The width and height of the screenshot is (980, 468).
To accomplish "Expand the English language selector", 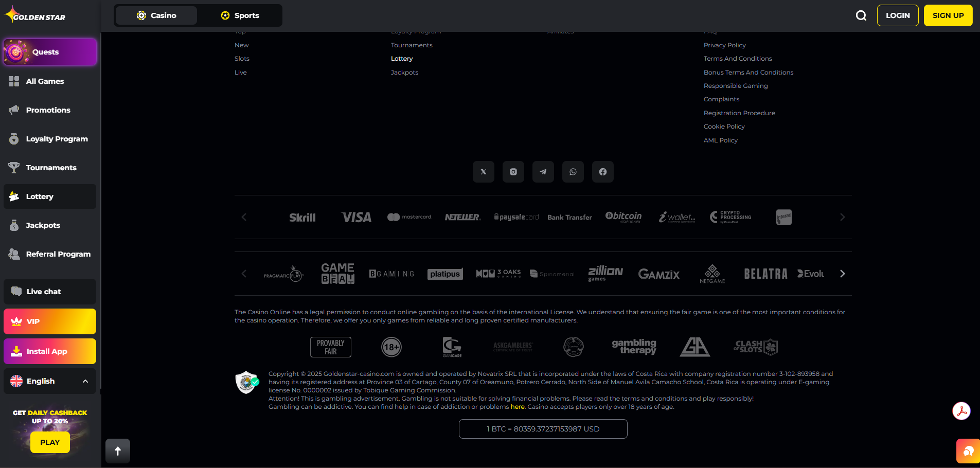I will 50,381.
